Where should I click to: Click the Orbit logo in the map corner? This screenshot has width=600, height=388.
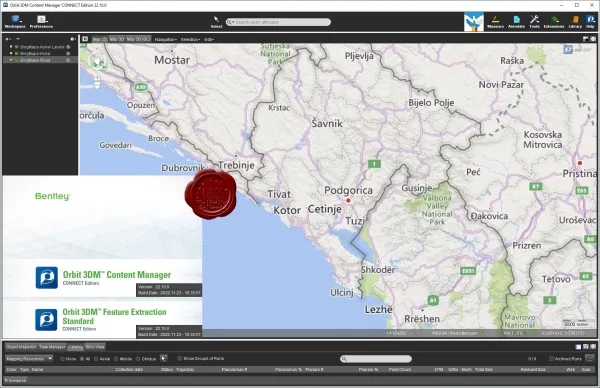(x=568, y=49)
